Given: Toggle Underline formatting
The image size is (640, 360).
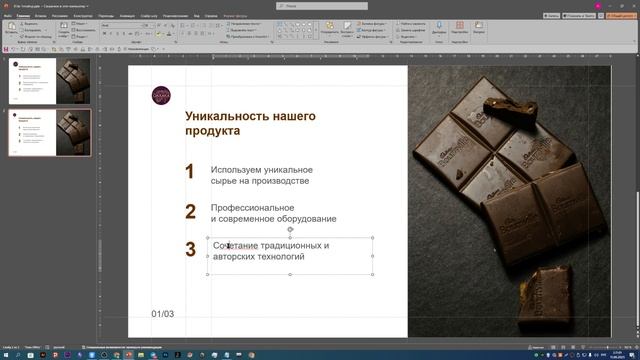Looking at the screenshot, I should point(117,33).
